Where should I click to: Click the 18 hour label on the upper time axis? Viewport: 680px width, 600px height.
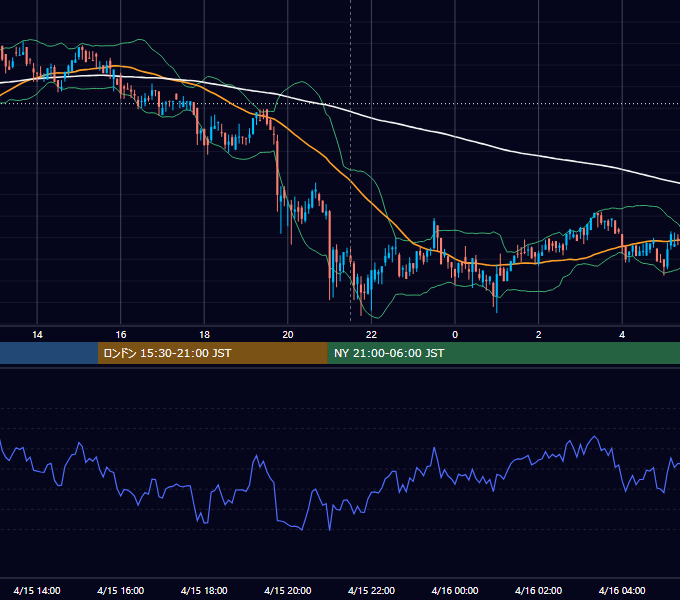tap(204, 335)
